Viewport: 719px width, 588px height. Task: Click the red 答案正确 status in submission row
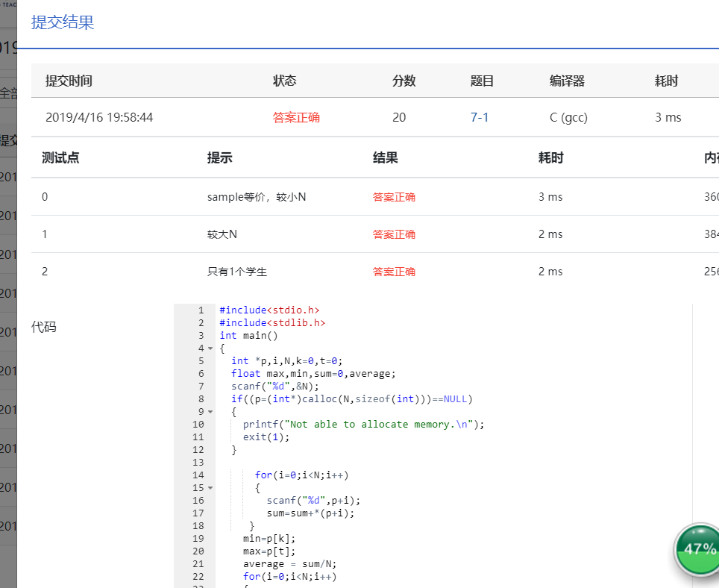[296, 117]
